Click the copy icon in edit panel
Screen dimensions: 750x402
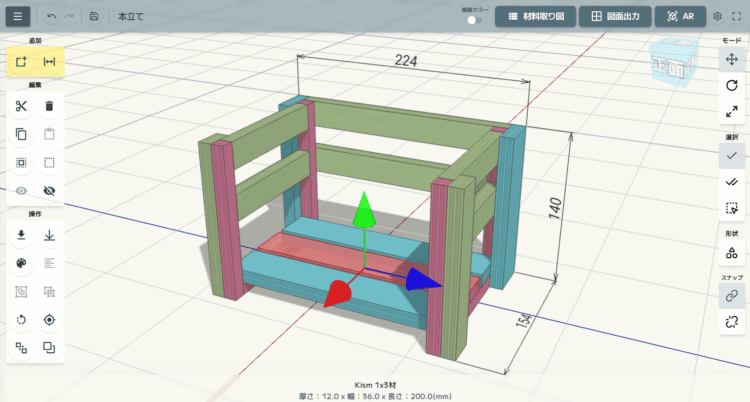coord(21,134)
